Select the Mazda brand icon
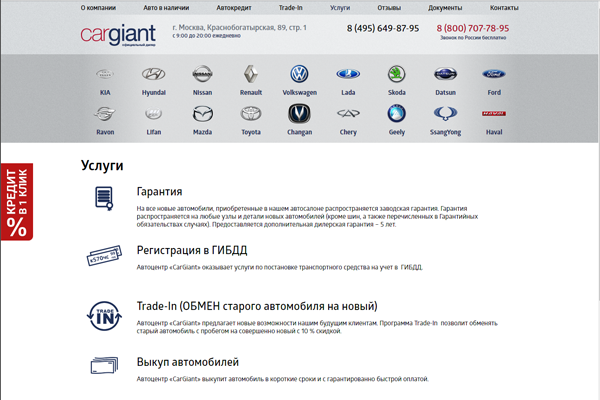600x400 pixels. pos(201,115)
